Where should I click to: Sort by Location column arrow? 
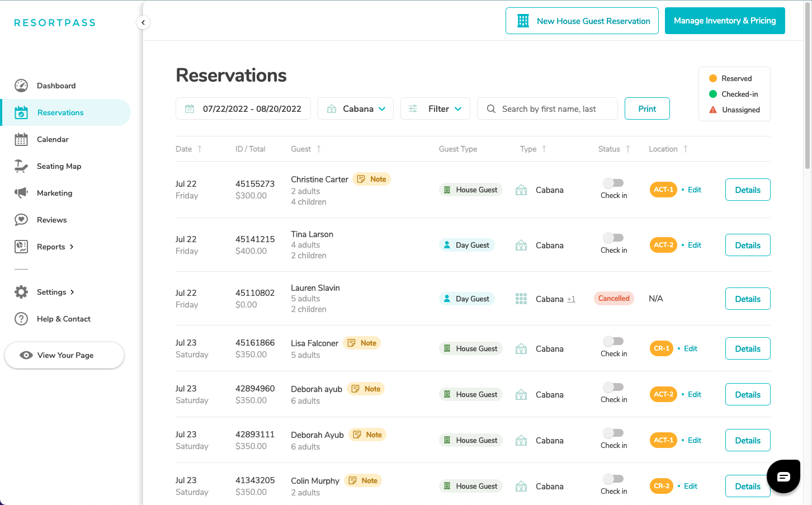click(686, 149)
